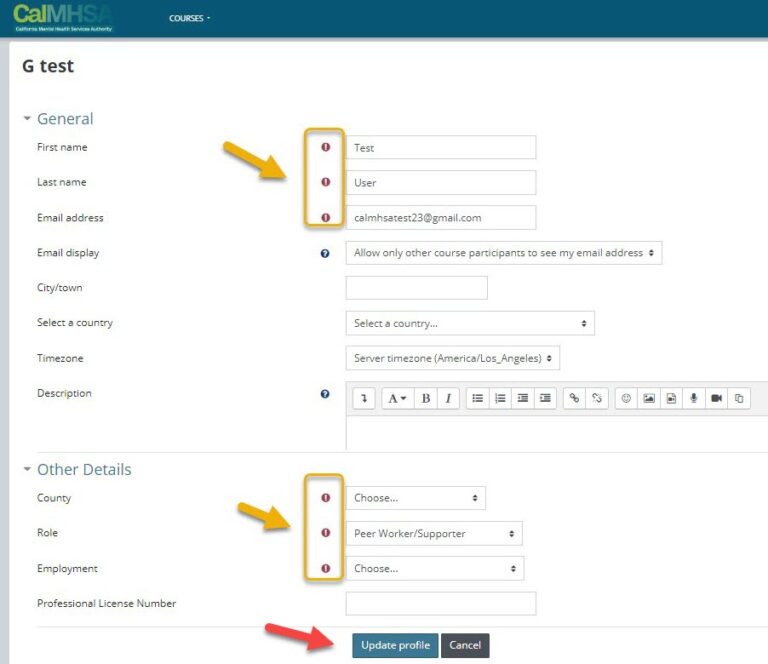Click the Email display label
This screenshot has width=768, height=664.
click(68, 253)
